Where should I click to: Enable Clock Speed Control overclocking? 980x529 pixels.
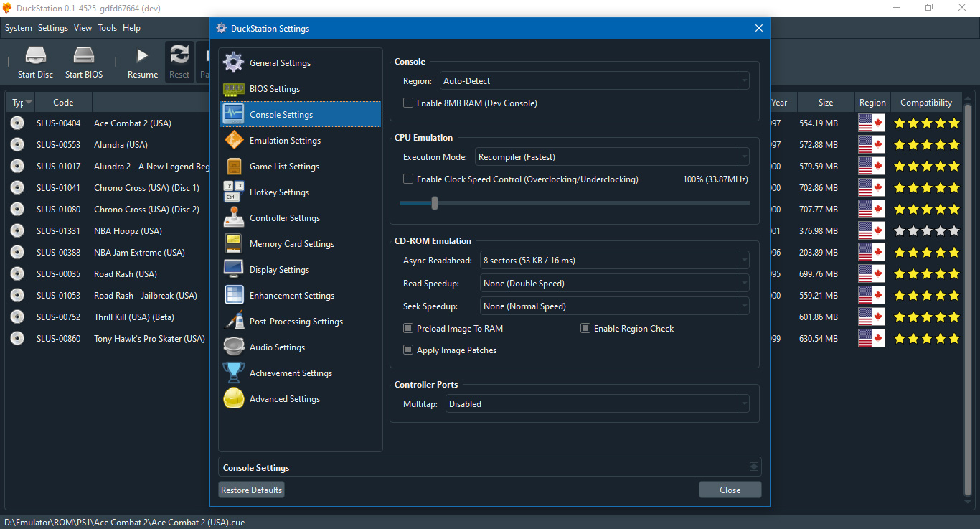[407, 179]
